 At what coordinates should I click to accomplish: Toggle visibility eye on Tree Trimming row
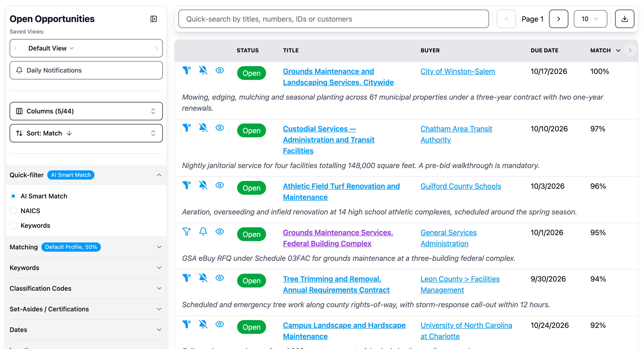tap(219, 278)
